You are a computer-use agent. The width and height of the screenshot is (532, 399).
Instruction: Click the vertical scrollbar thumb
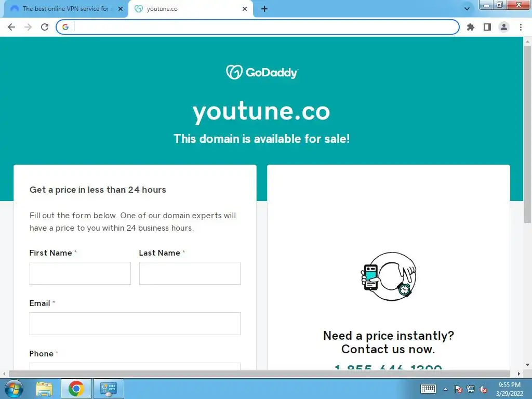point(527,134)
